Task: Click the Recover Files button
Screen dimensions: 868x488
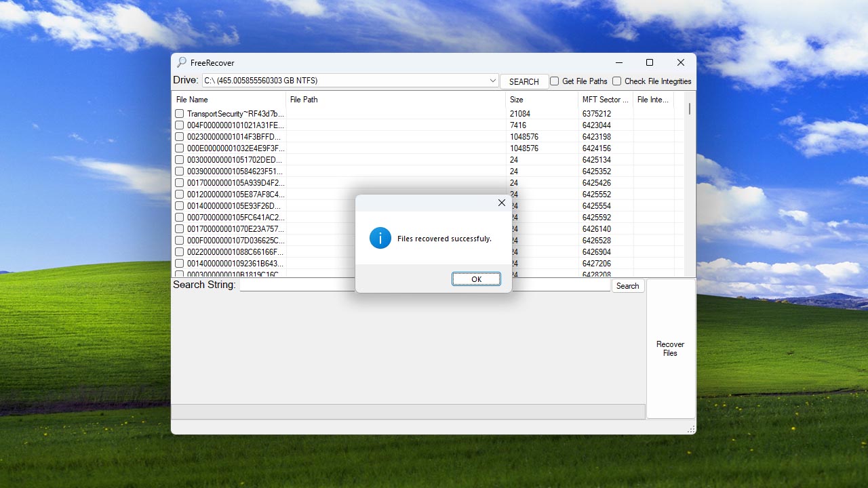Action: pos(671,348)
